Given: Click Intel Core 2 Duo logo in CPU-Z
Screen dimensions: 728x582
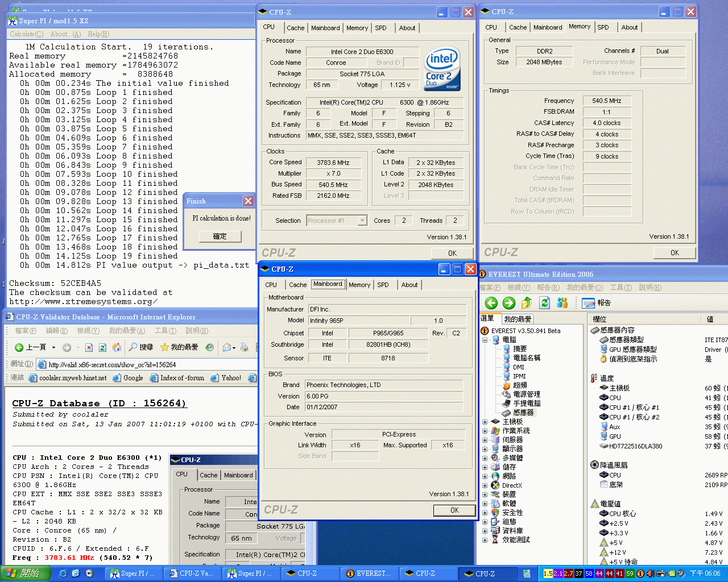Looking at the screenshot, I should [x=442, y=69].
